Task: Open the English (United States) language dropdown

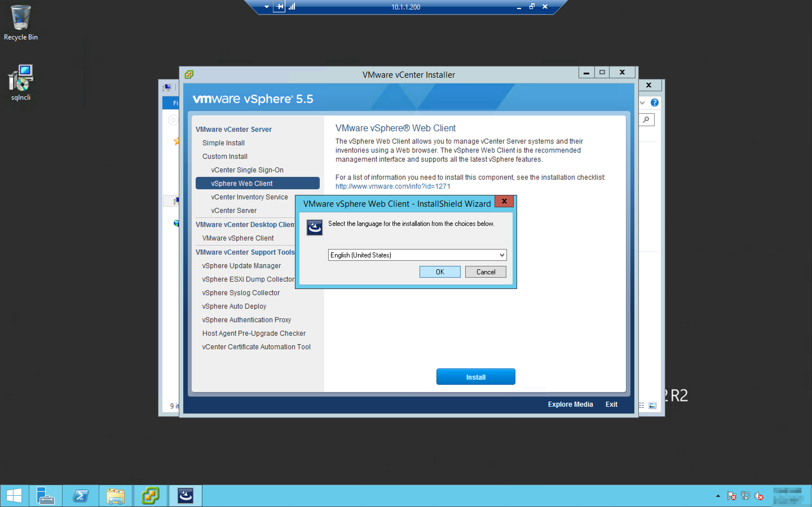Action: tap(502, 255)
